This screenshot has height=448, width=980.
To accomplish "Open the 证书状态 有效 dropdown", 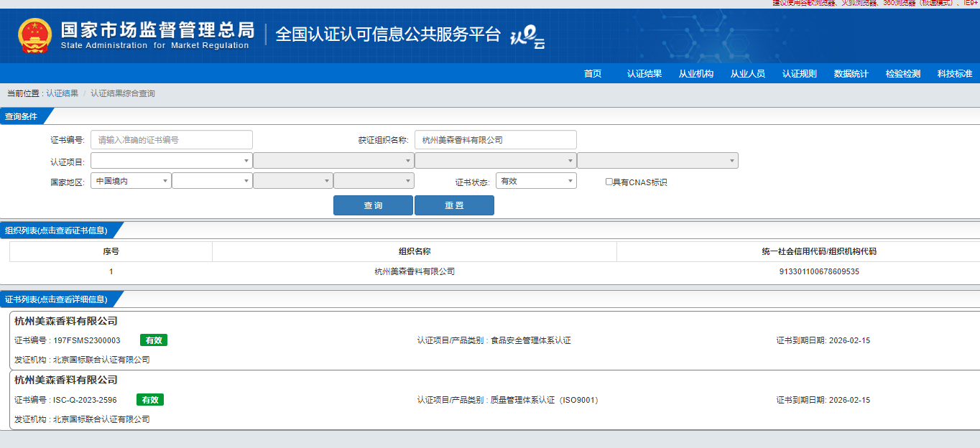I will pos(536,181).
